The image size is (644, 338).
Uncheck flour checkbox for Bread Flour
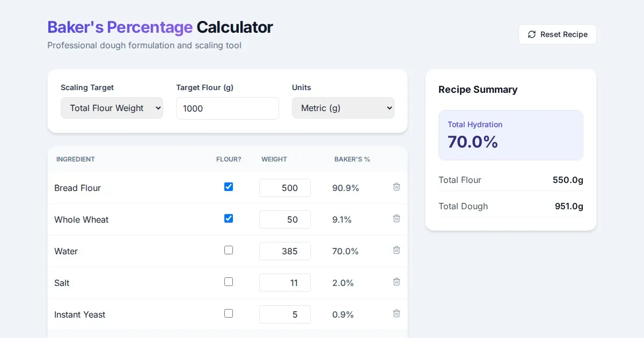[229, 187]
